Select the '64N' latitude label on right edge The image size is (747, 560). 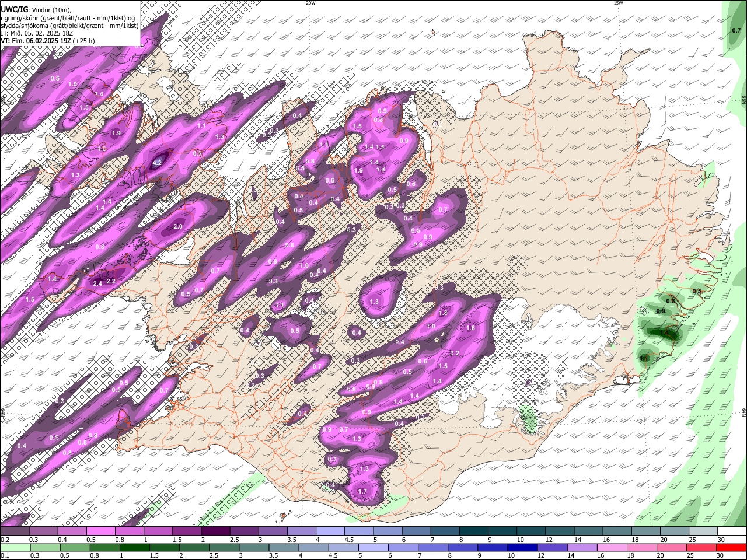[x=744, y=412]
